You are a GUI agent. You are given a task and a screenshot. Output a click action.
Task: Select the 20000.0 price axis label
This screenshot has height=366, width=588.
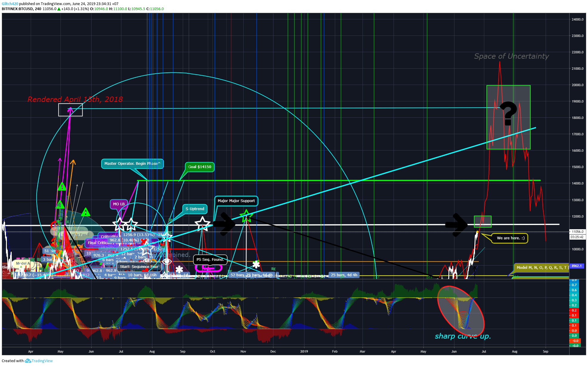click(x=578, y=85)
